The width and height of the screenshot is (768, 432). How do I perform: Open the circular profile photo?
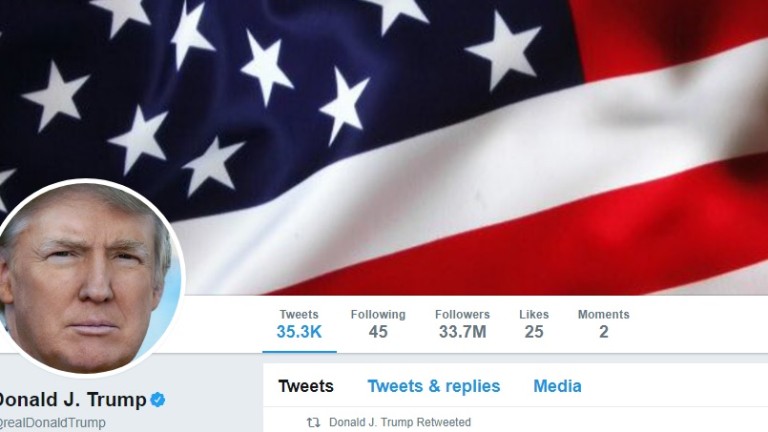tap(87, 278)
